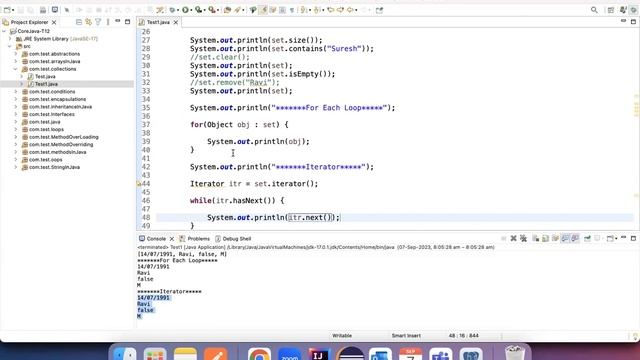
Task: Expand the com.test.abstractions package
Action: point(16,54)
